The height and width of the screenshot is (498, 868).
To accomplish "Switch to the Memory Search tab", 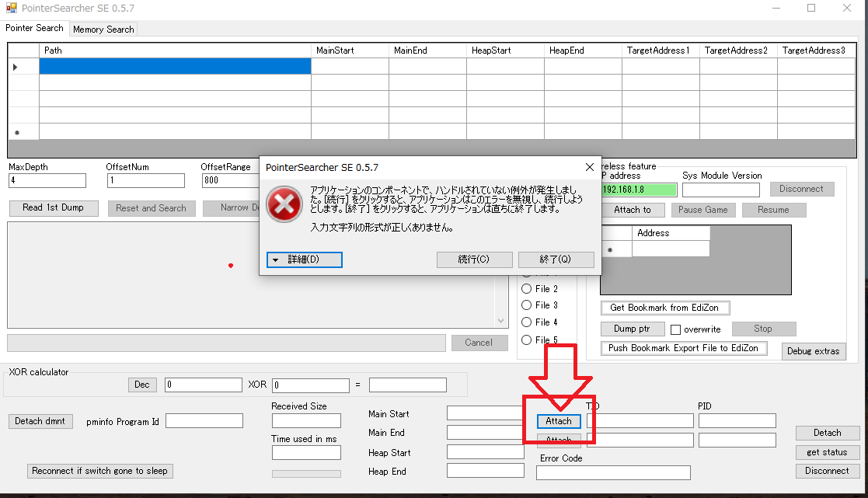I will (103, 30).
